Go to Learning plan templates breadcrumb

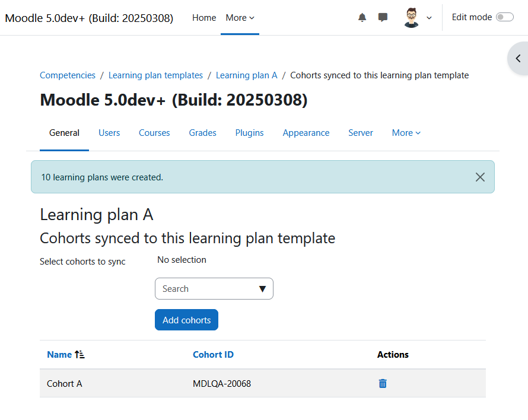[x=155, y=75]
